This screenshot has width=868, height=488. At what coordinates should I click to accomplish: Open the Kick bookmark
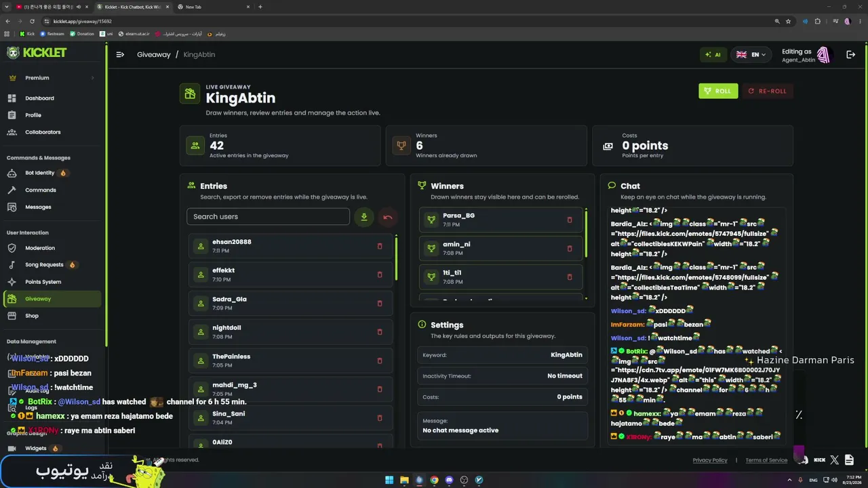(27, 34)
